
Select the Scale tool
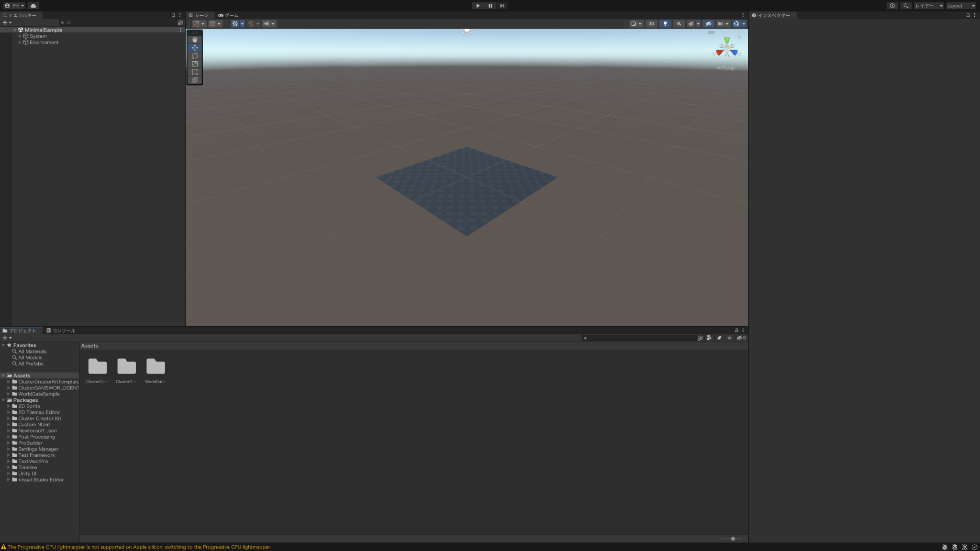pyautogui.click(x=195, y=64)
